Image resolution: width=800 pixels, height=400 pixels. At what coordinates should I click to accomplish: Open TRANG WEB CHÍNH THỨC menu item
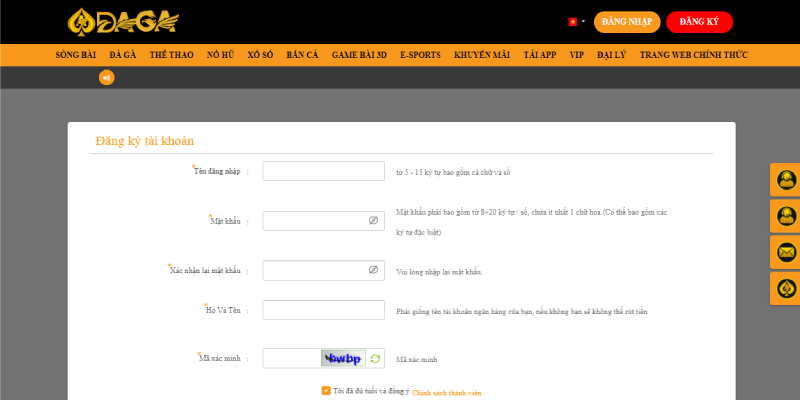point(694,55)
